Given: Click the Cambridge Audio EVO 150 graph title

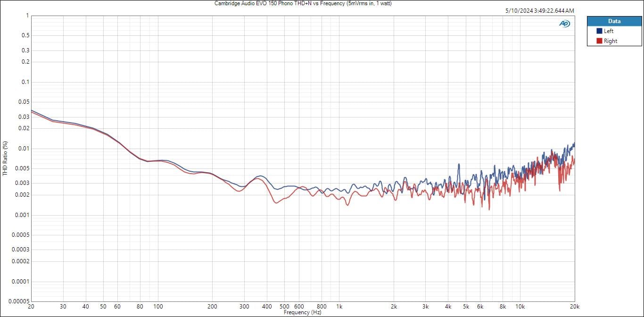Looking at the screenshot, I should (303, 3).
